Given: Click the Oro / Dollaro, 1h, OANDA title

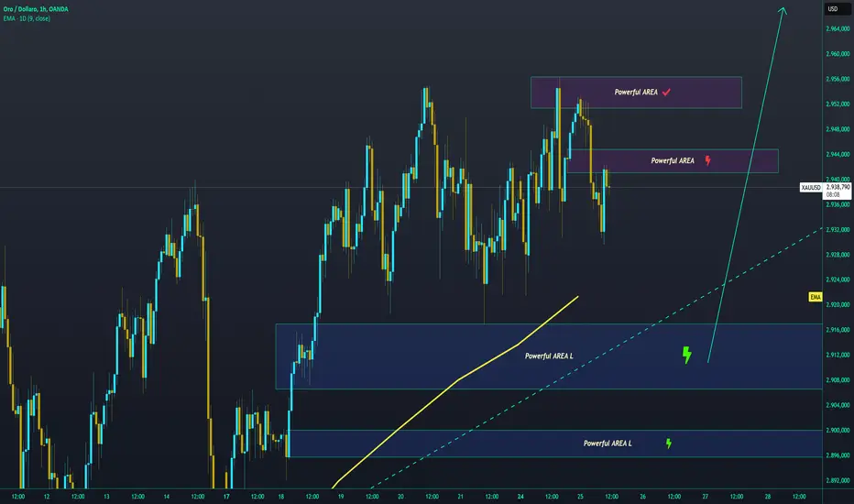Looking at the screenshot, I should 36,9.
